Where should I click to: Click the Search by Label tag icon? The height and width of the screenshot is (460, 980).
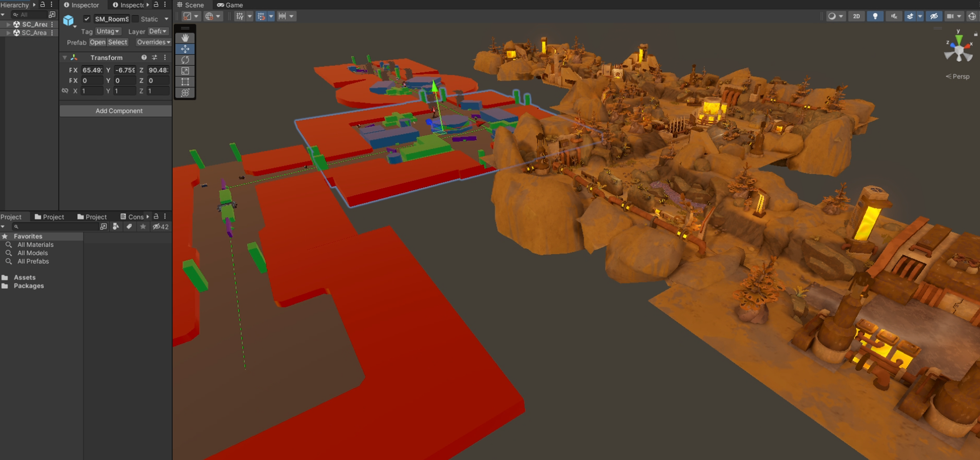[129, 227]
